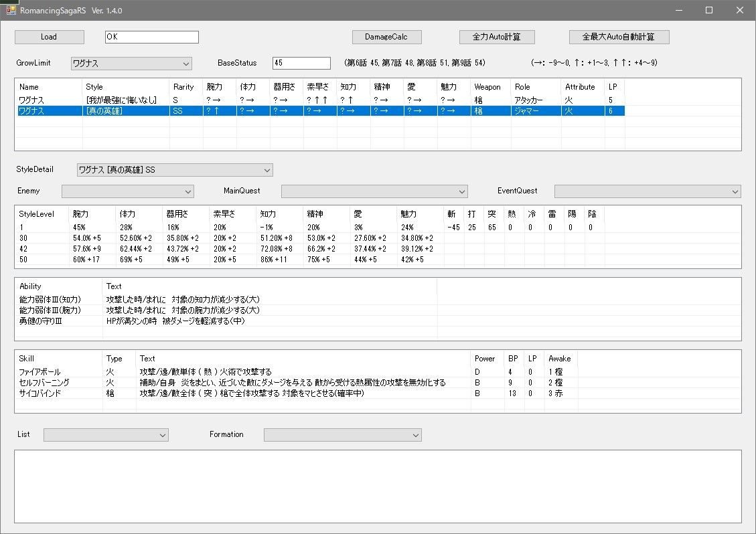Click the application icon in title bar
The image size is (756, 534).
tap(11, 10)
